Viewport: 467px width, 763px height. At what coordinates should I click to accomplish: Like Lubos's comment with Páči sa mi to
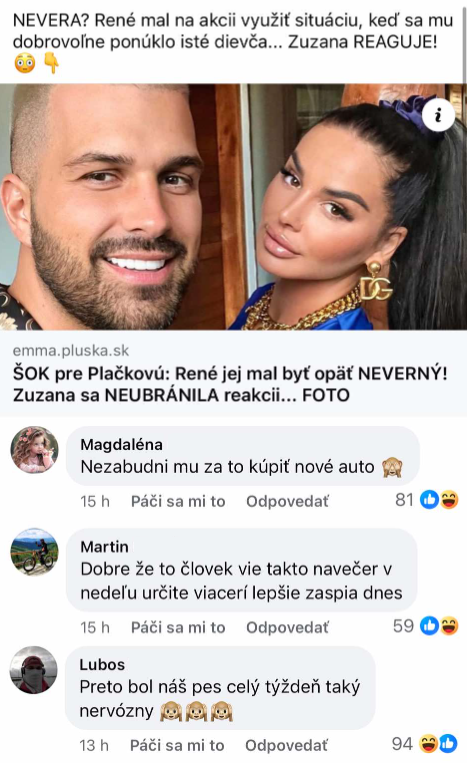[x=177, y=745]
